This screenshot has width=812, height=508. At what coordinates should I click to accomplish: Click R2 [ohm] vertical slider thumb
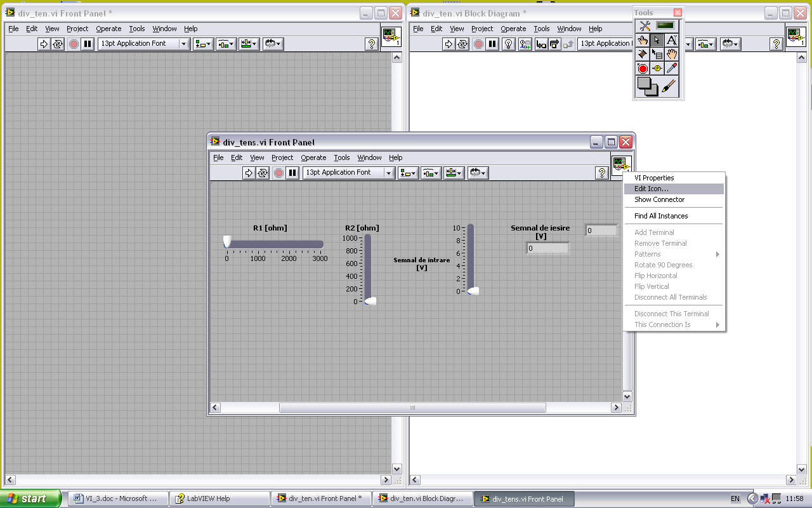click(x=370, y=300)
